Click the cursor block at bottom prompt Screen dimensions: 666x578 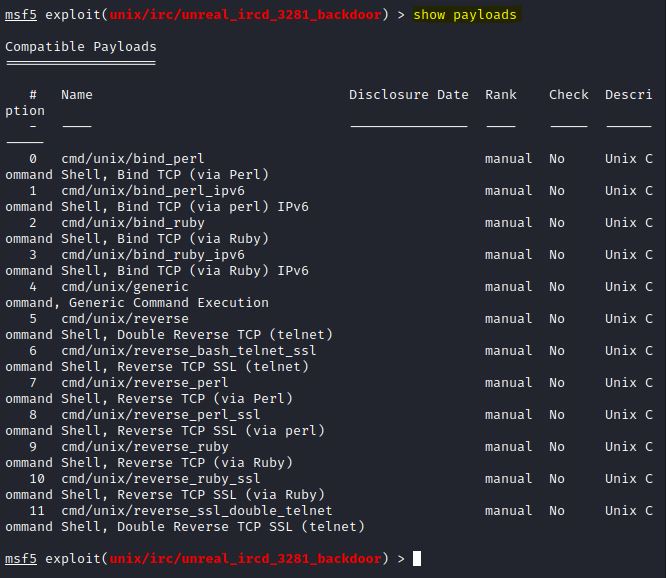[417, 558]
